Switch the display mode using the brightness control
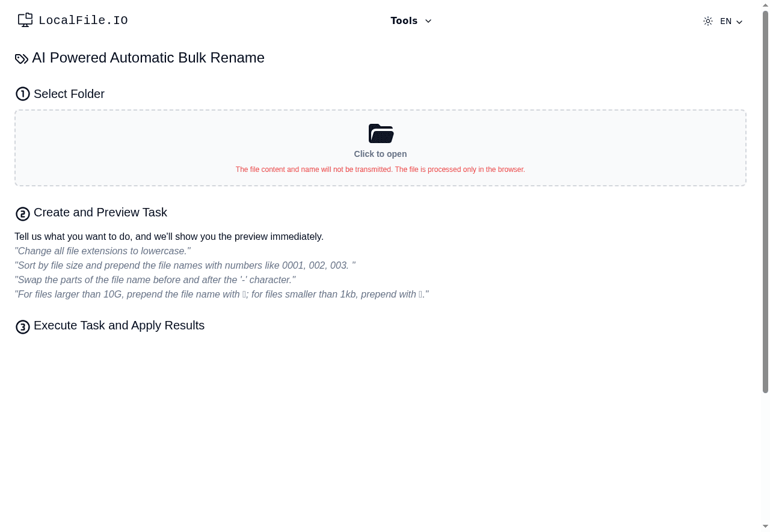Viewport: 770px width, 532px height. pos(707,21)
